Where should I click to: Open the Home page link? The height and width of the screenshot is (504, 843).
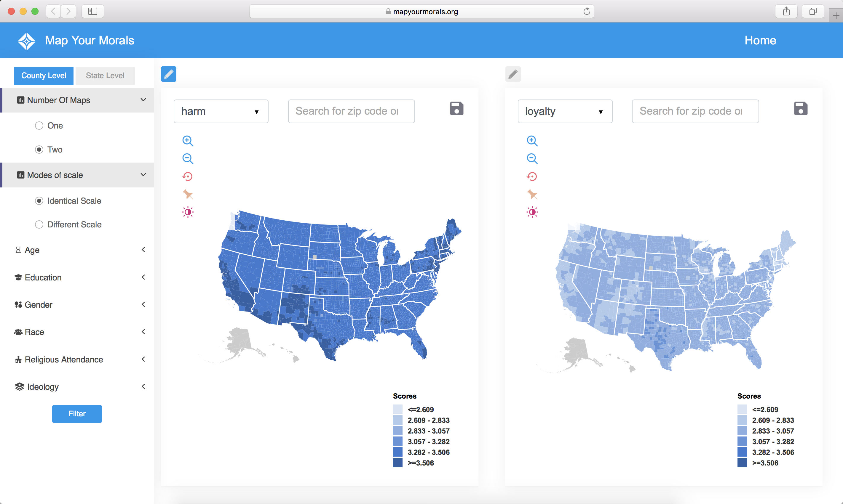760,40
